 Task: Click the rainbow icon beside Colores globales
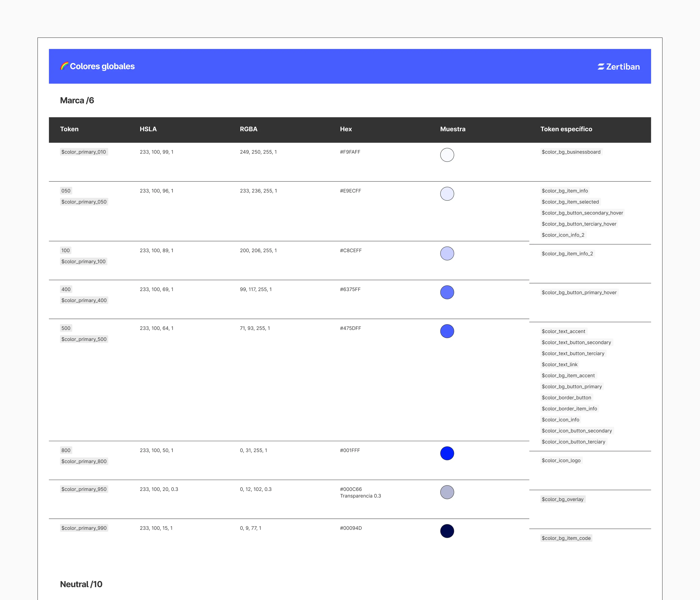pos(64,66)
